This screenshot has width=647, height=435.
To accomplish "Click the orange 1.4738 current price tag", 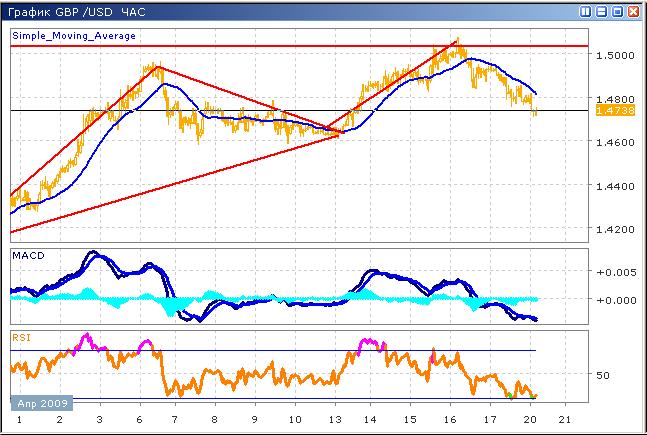I will click(610, 111).
